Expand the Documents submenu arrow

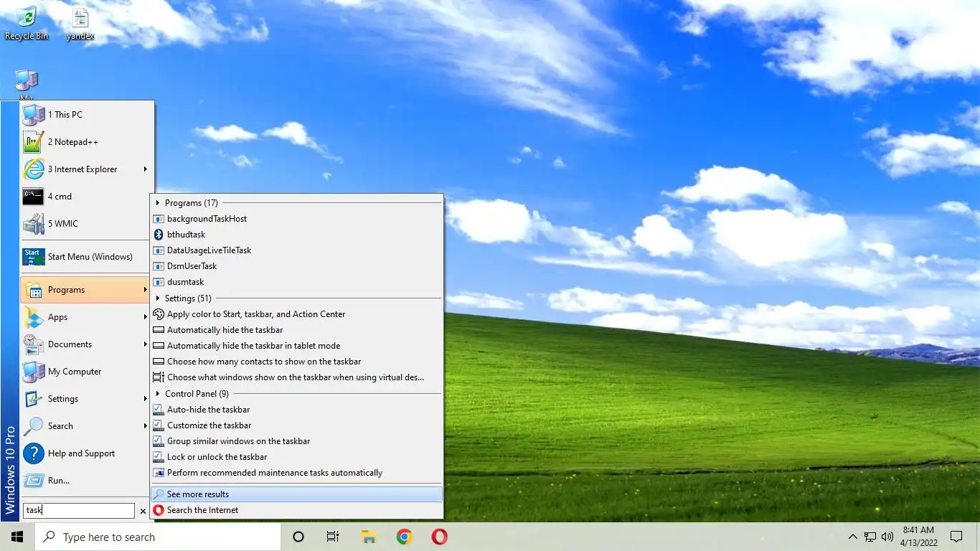[x=145, y=344]
